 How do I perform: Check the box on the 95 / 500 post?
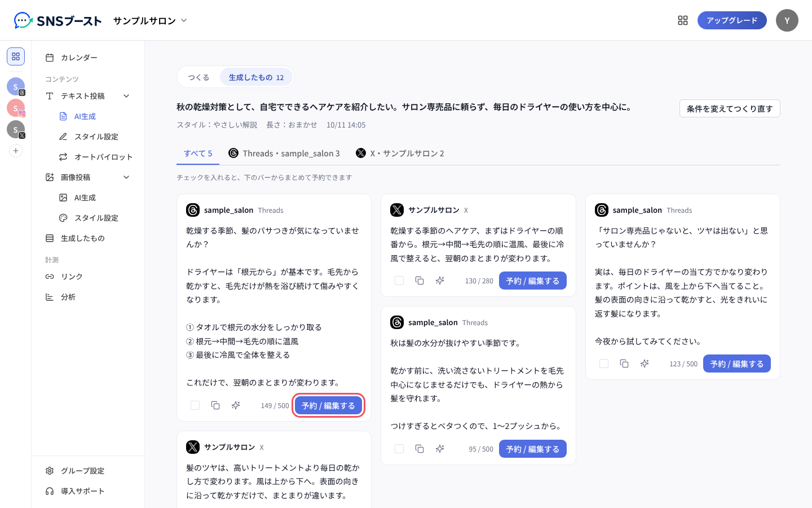click(399, 449)
